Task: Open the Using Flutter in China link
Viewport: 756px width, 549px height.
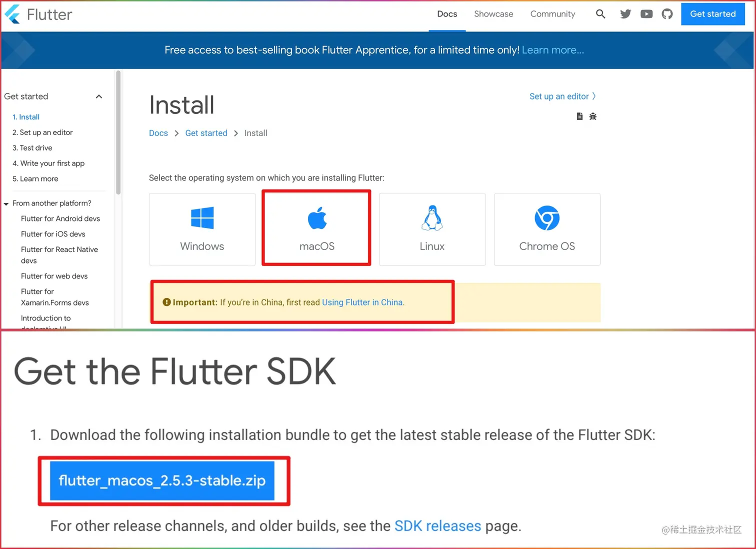Action: pos(362,302)
